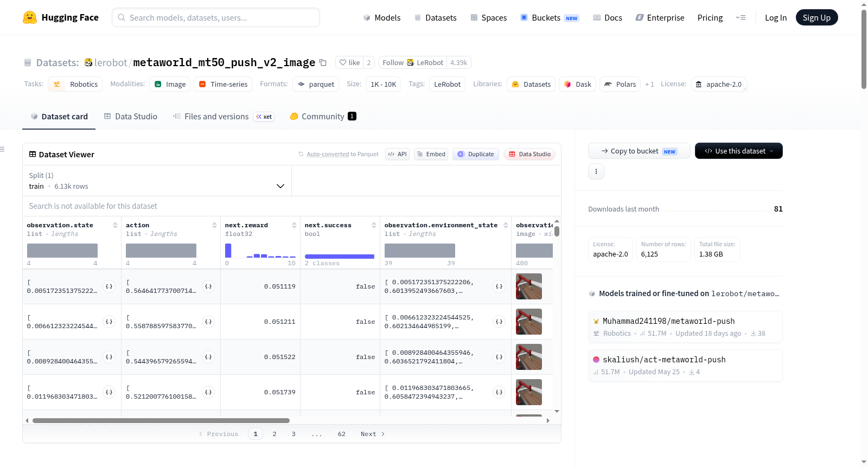Sort the next.reward column

[294, 225]
